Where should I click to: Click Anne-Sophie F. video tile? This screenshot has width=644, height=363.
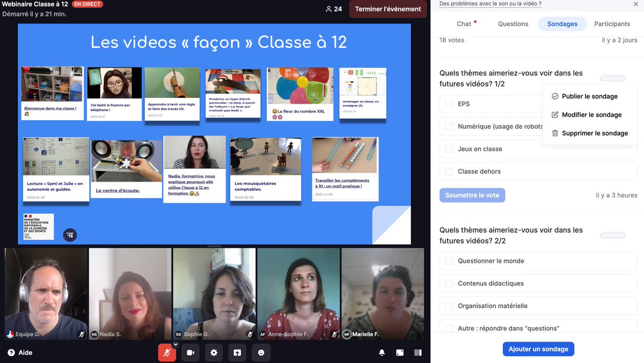[299, 293]
